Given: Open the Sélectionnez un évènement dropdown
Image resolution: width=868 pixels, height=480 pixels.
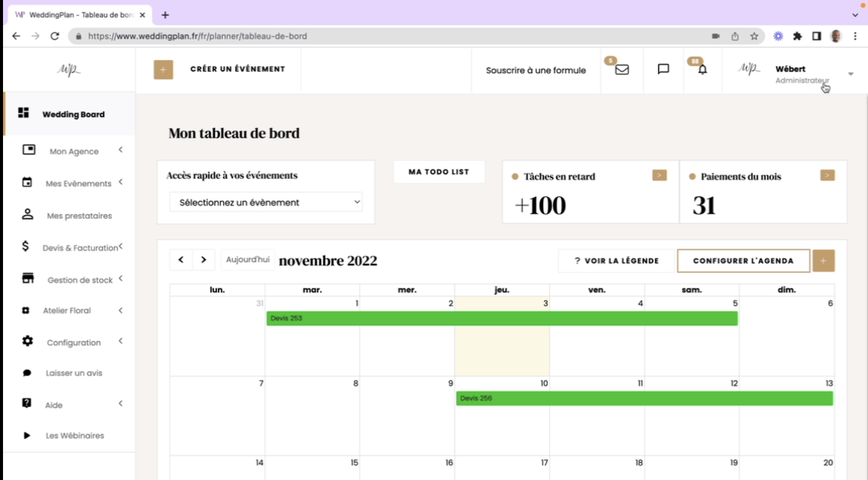Looking at the screenshot, I should [x=265, y=202].
